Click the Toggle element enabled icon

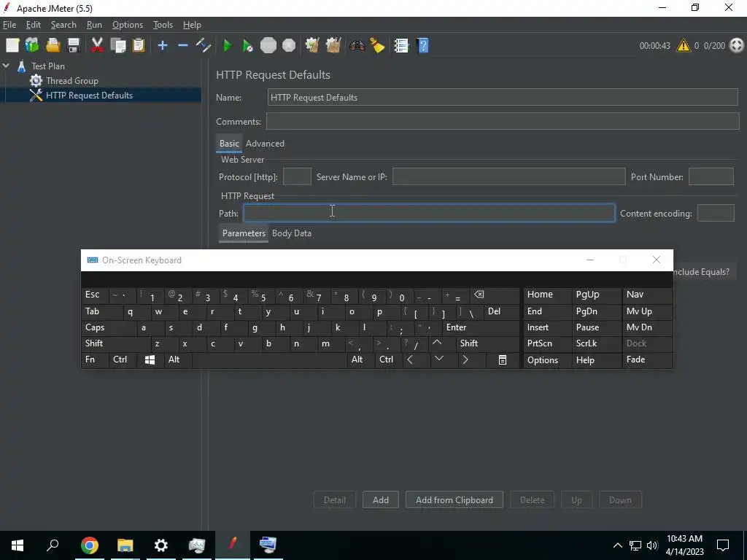[204, 46]
